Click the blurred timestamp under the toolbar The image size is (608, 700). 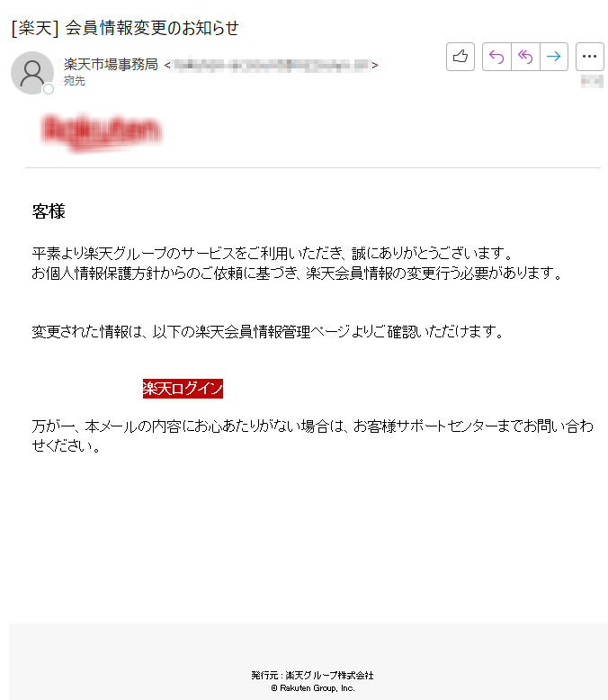(592, 82)
